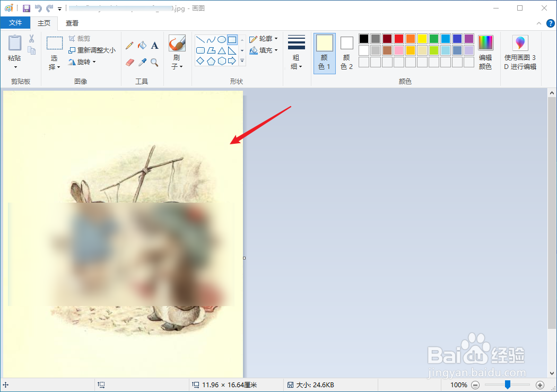Select the Fill with color bucket tool
The image size is (557, 392).
coord(142,46)
